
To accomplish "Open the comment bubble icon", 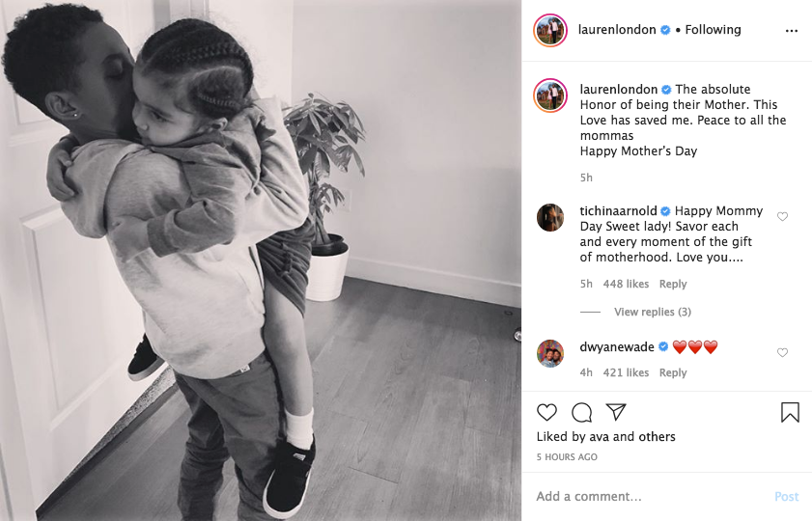I will click(581, 412).
